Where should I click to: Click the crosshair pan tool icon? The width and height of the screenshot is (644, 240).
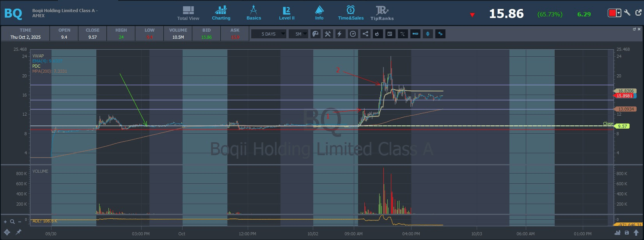[x=7, y=232]
